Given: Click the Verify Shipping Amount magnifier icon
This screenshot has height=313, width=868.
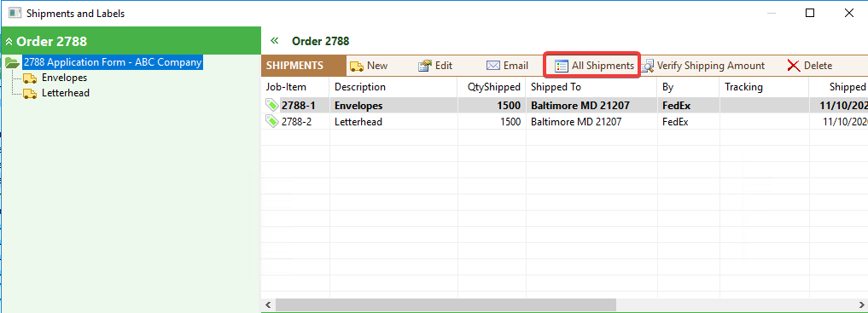Looking at the screenshot, I should pyautogui.click(x=648, y=66).
